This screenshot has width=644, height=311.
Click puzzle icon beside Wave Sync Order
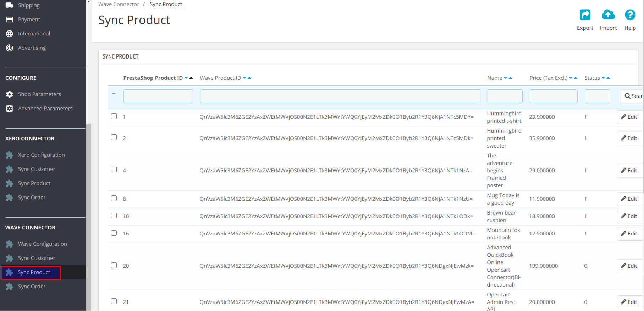pyautogui.click(x=10, y=287)
